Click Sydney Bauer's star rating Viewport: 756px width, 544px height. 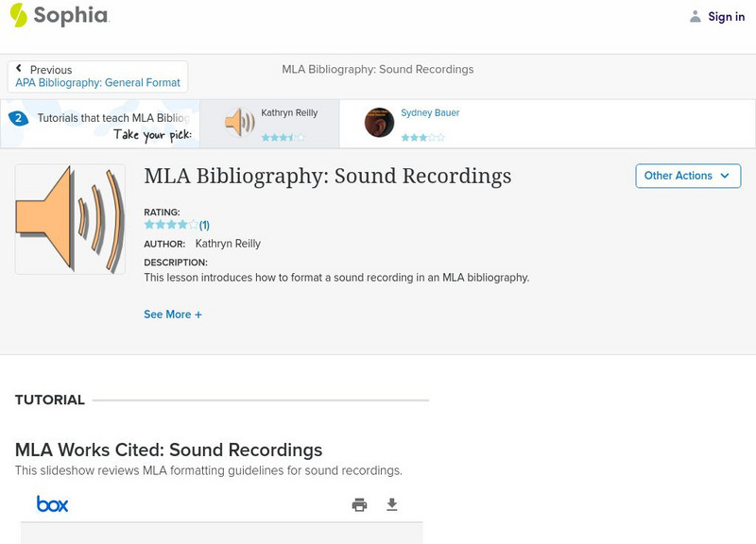click(422, 138)
